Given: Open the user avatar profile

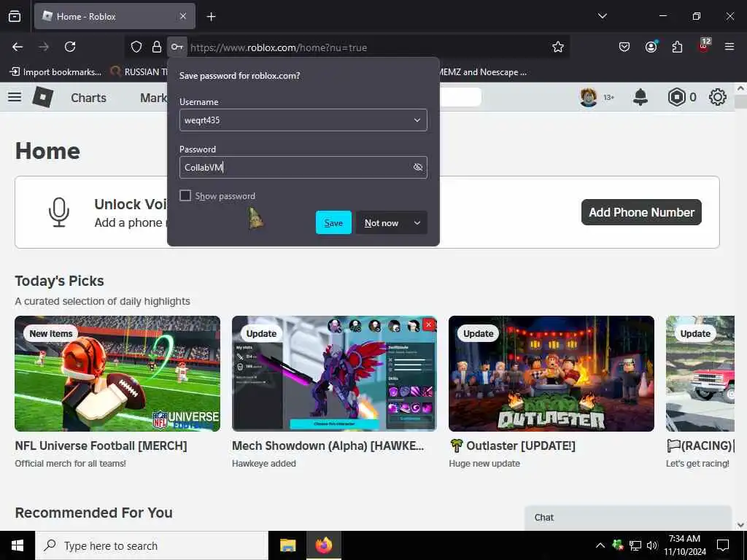Looking at the screenshot, I should (589, 97).
